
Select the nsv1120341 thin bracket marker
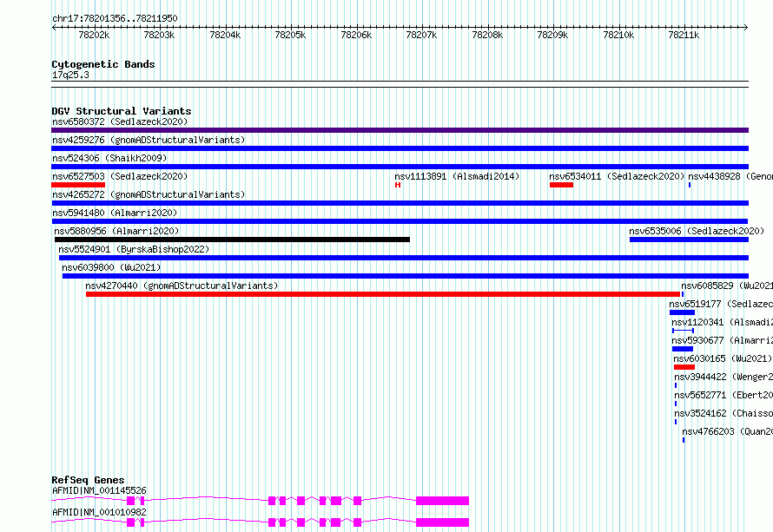(684, 331)
